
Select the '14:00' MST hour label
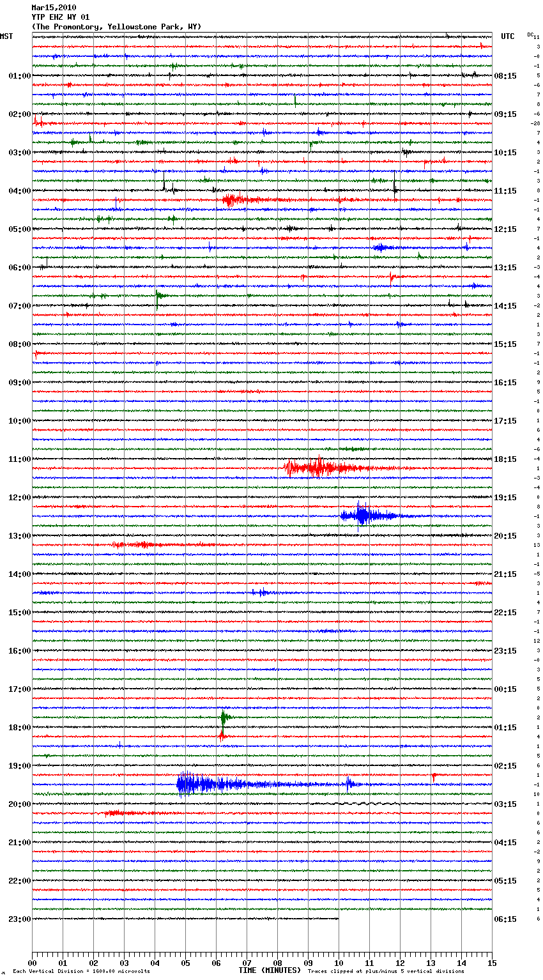click(x=20, y=574)
